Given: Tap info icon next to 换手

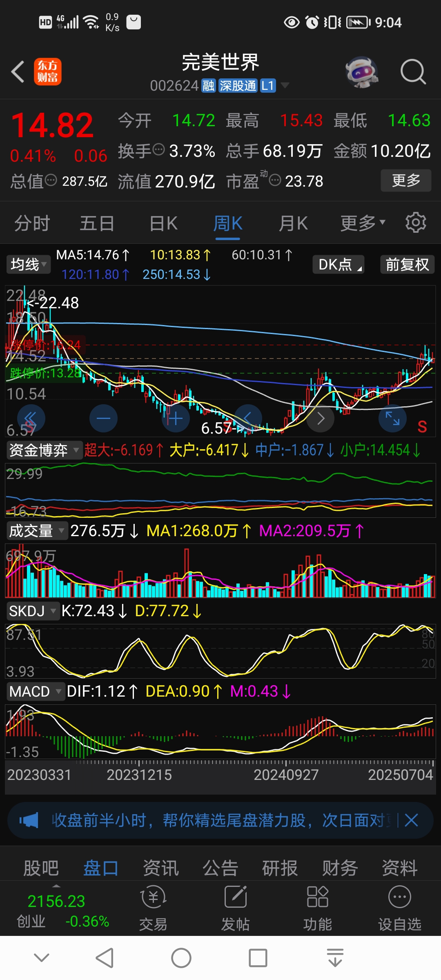Looking at the screenshot, I should (158, 150).
